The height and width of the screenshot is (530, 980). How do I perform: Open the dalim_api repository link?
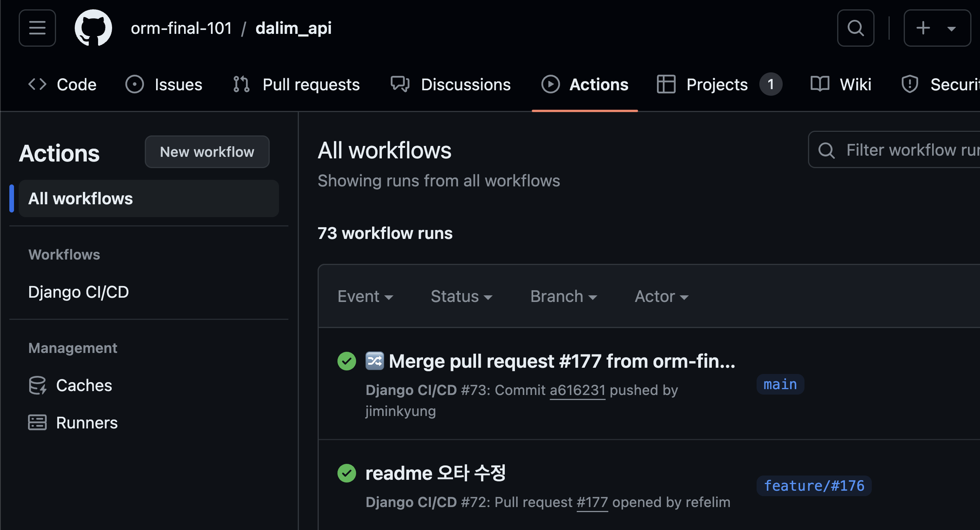293,28
